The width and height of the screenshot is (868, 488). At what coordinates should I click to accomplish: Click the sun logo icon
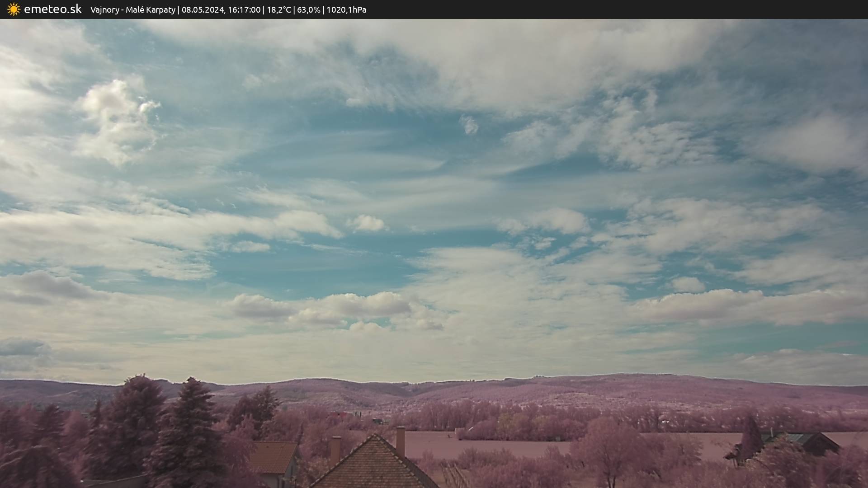14,9
